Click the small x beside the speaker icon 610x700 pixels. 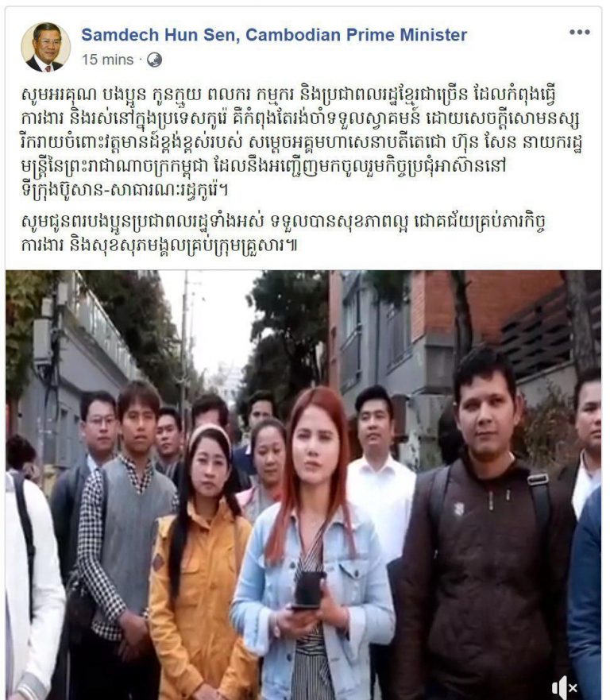pos(573,688)
